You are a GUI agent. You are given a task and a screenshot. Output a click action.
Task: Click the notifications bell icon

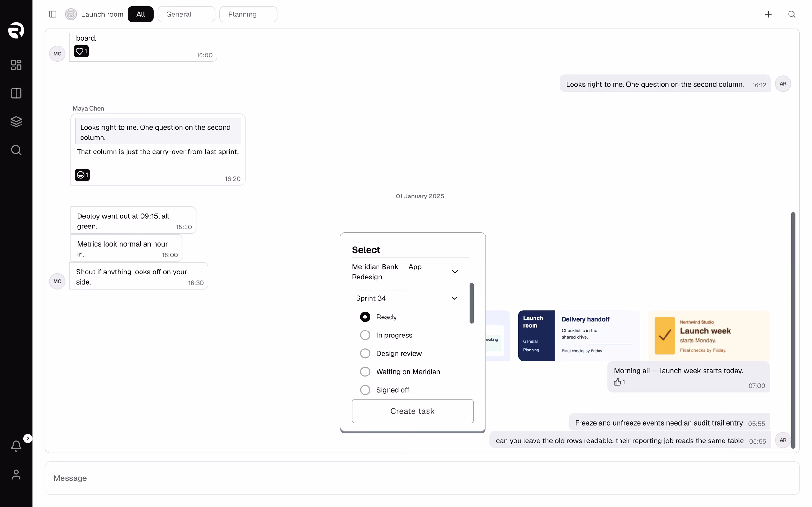[16, 446]
